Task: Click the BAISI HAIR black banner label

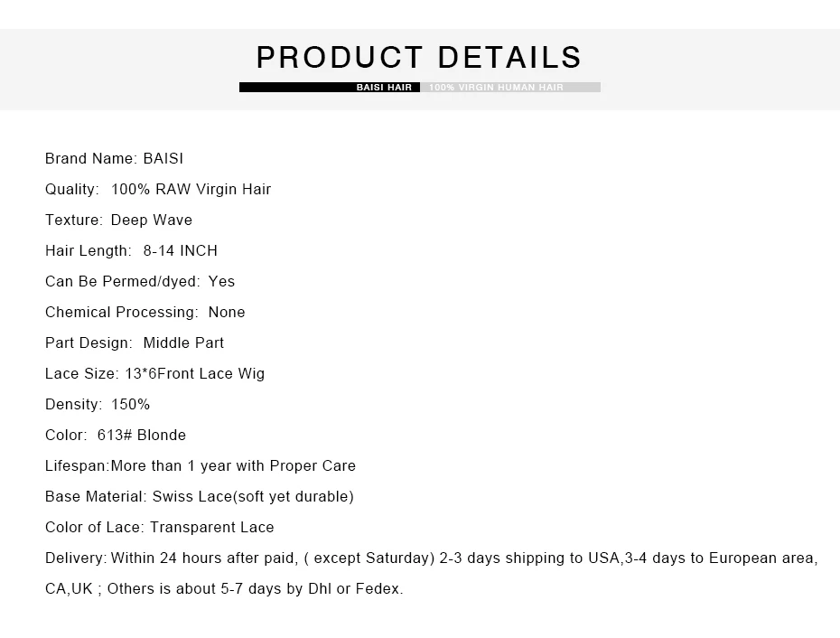Action: click(384, 88)
